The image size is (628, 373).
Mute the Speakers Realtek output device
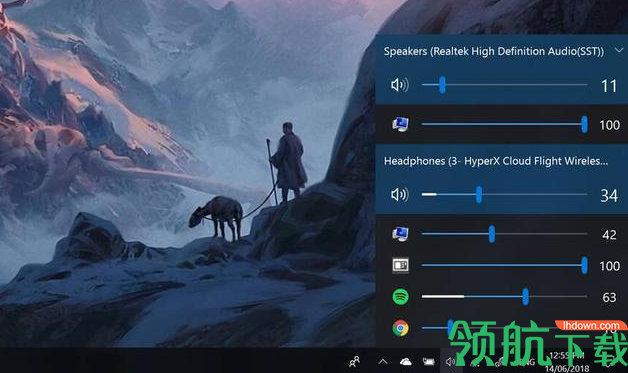pos(400,85)
